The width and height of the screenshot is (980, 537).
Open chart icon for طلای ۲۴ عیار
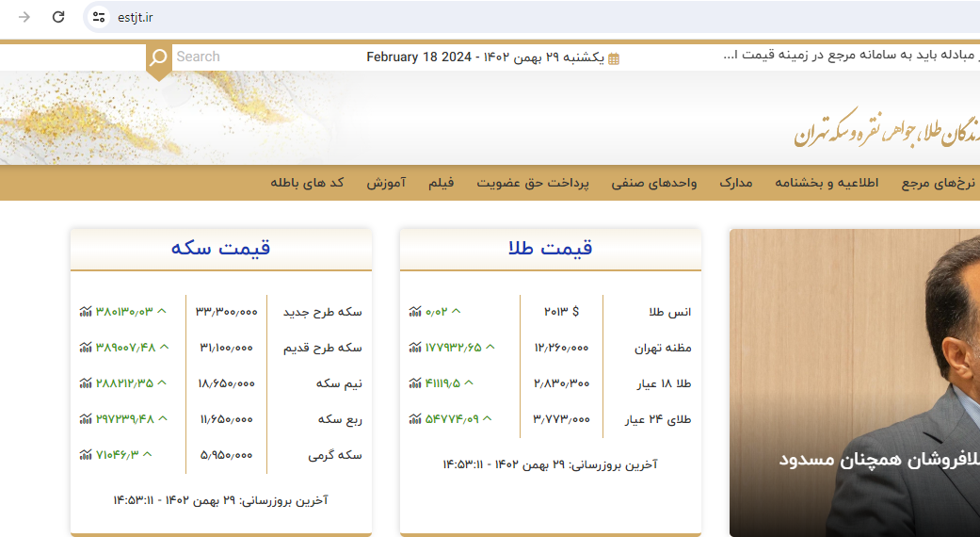point(415,419)
